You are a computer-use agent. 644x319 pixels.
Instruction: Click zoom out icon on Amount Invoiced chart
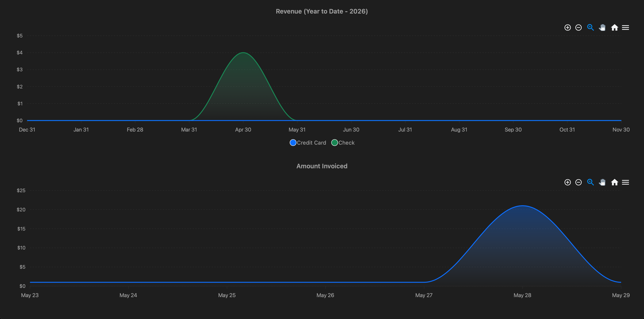click(x=579, y=182)
